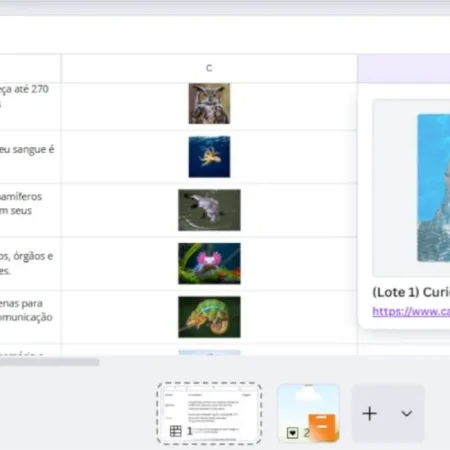Click the orange file cabinet graphic on page 2

(x=322, y=427)
